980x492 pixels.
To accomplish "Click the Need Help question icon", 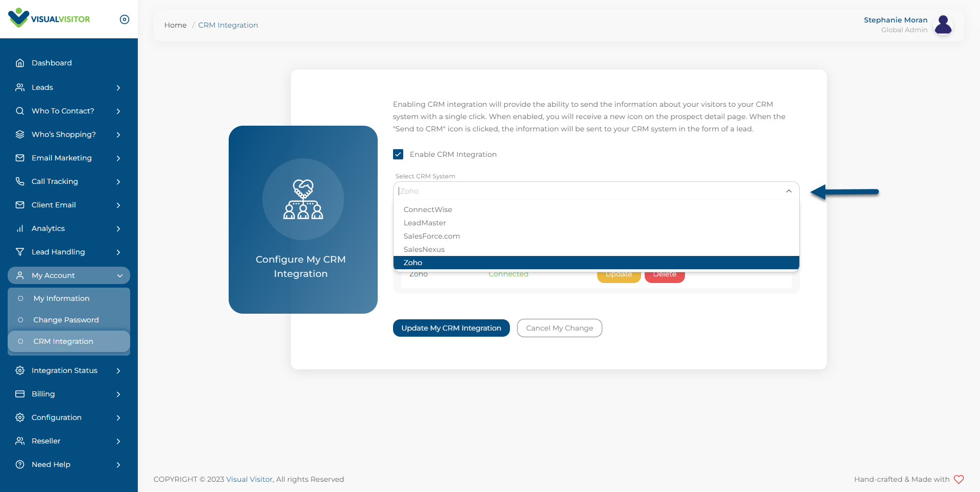I will pyautogui.click(x=20, y=464).
